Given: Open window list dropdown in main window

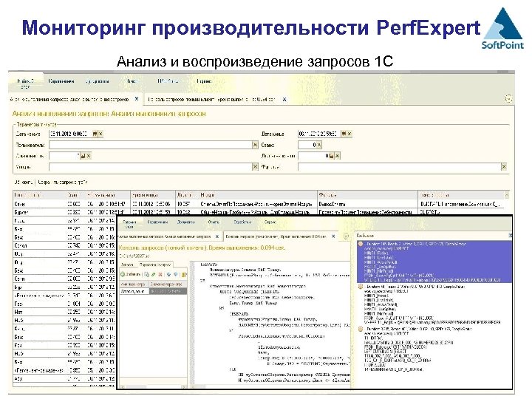Looking at the screenshot, I should click(x=508, y=99).
